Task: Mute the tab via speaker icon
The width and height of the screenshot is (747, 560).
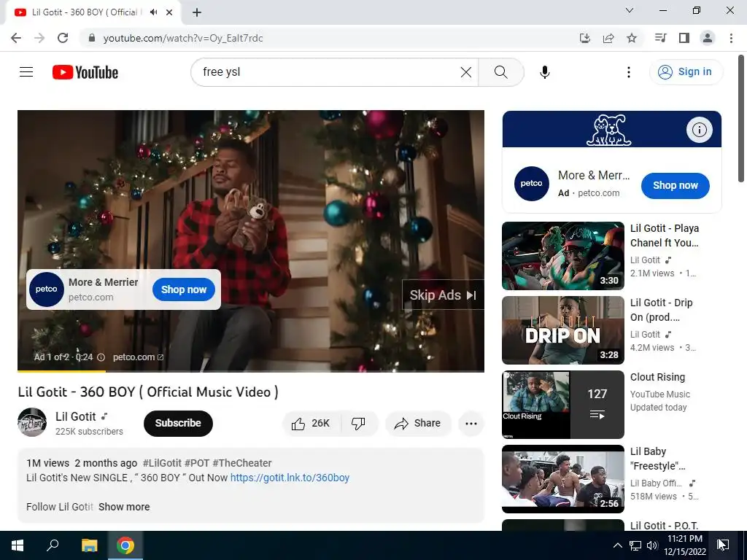Action: (153, 12)
